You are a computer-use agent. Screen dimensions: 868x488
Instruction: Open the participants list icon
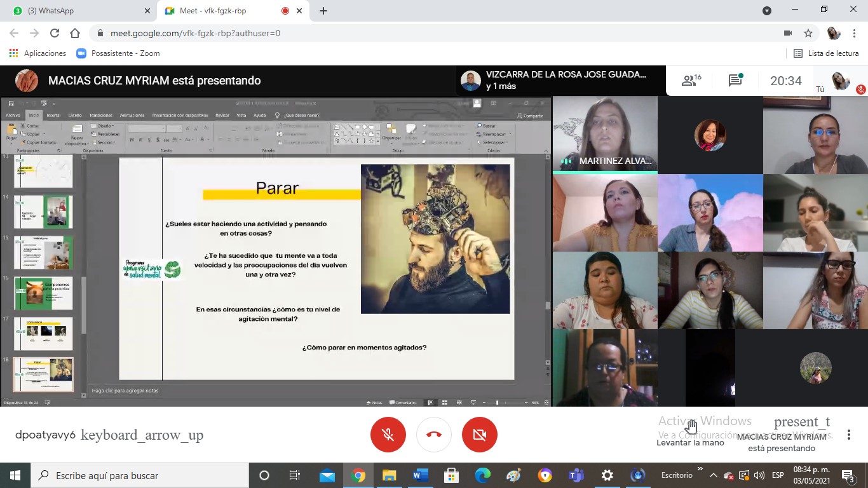690,81
